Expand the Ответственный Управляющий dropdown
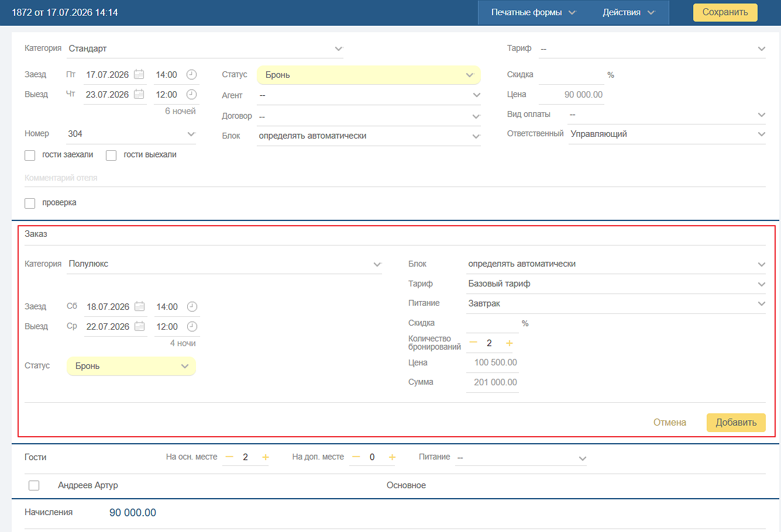This screenshot has width=781, height=532. pos(667,134)
